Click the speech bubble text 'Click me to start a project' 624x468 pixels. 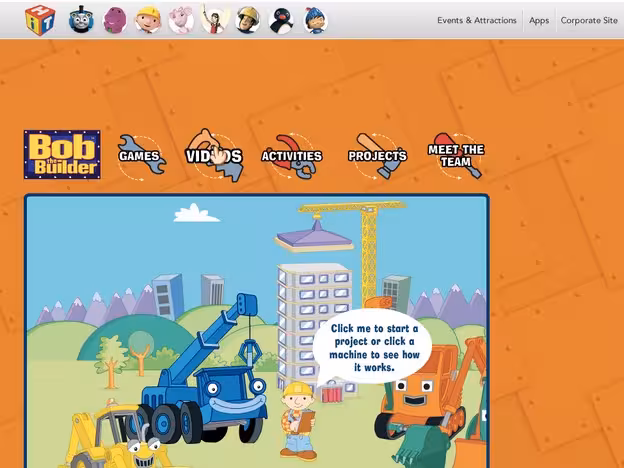pyautogui.click(x=374, y=348)
